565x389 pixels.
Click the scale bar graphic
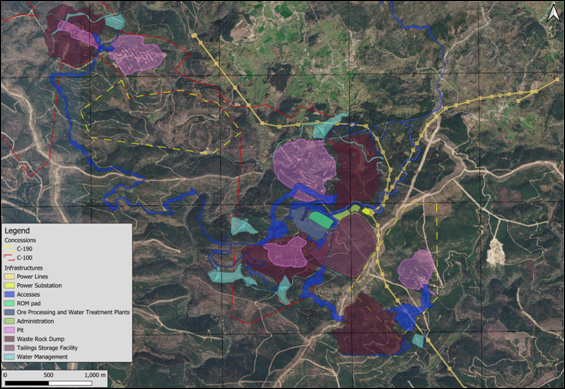click(x=48, y=383)
